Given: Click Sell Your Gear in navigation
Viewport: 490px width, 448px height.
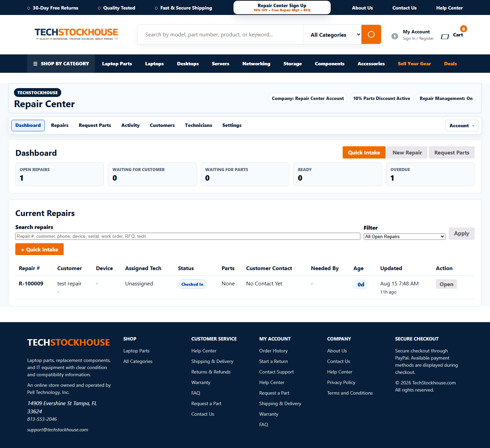Looking at the screenshot, I should (x=414, y=64).
